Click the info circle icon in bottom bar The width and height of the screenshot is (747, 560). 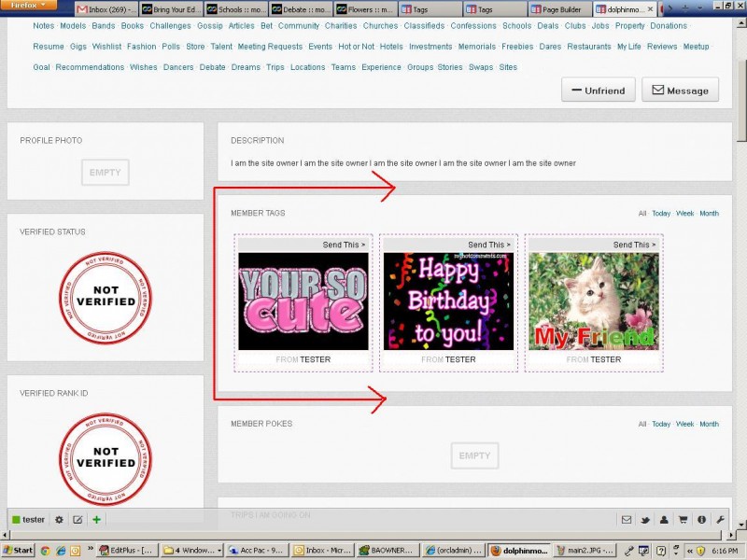701,520
